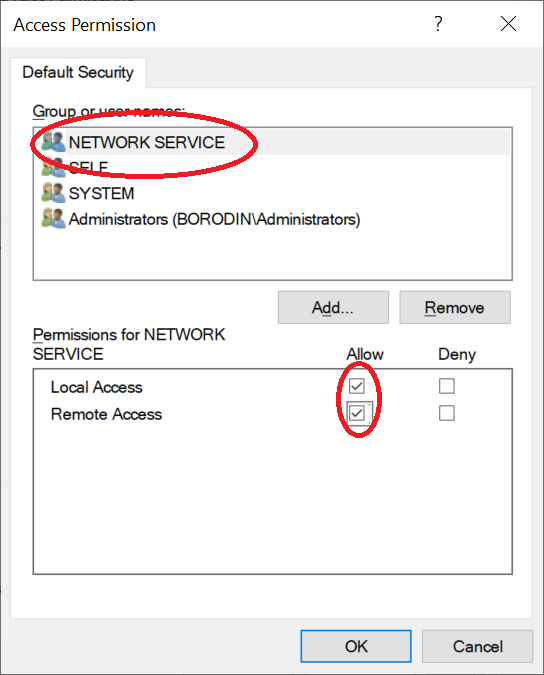Select NETWORK SERVICE in the user list
The width and height of the screenshot is (544, 675).
[x=272, y=142]
